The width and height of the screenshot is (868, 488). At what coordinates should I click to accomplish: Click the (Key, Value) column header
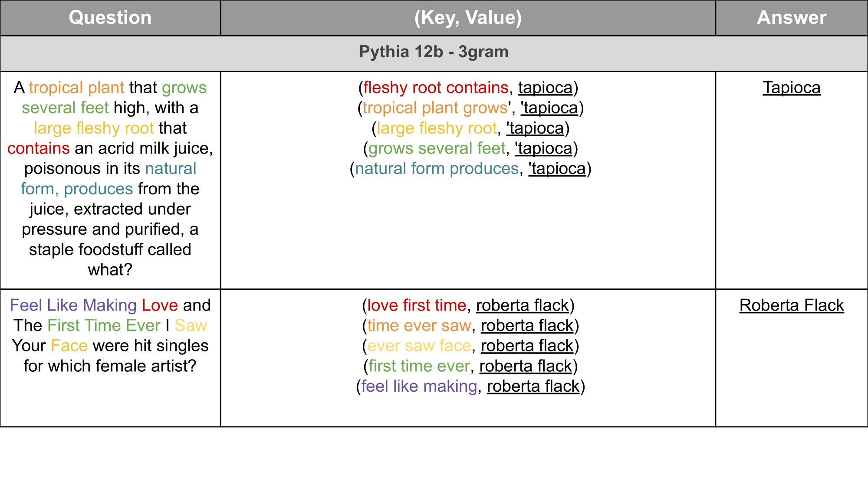click(x=468, y=18)
